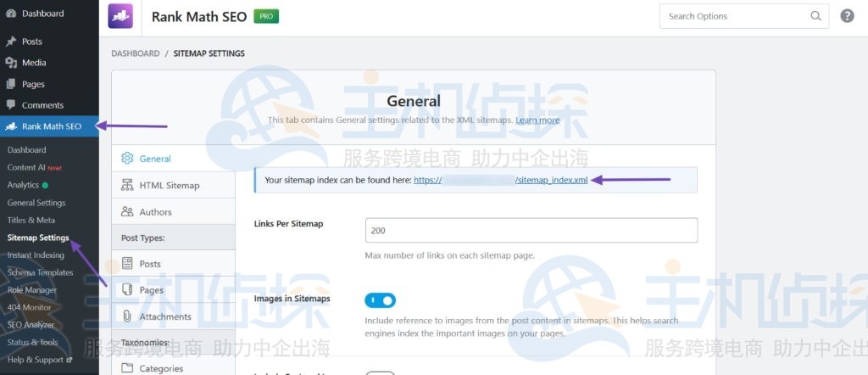The width and height of the screenshot is (868, 375).
Task: Open Comments in the WordPress menu
Action: (49, 105)
